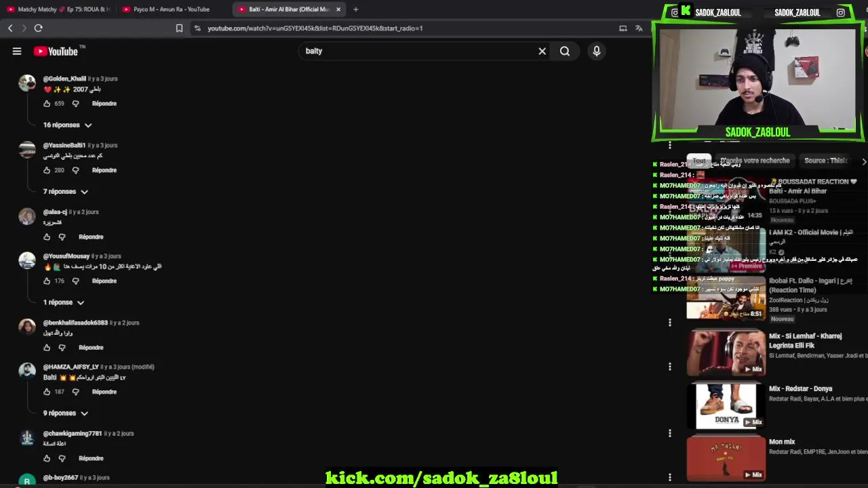This screenshot has height=488, width=868.
Task: Clear the search box with the X
Action: coord(542,51)
